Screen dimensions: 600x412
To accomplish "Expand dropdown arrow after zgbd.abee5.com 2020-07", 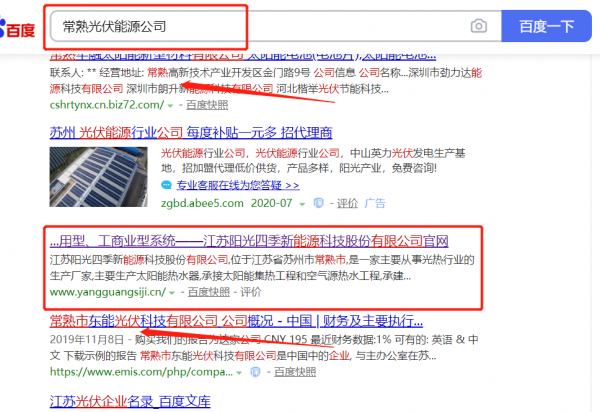I will point(302,204).
